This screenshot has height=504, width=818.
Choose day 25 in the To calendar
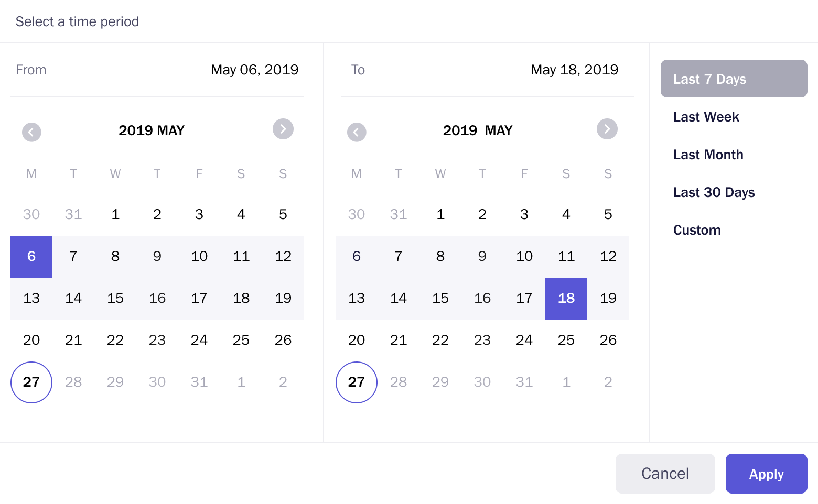point(566,340)
